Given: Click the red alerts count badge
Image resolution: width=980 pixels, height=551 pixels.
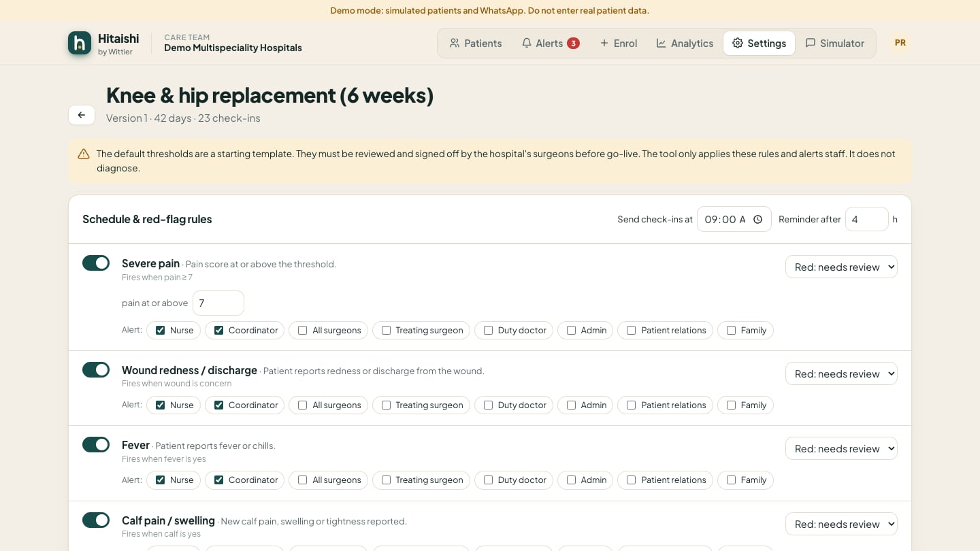Looking at the screenshot, I should tap(574, 44).
